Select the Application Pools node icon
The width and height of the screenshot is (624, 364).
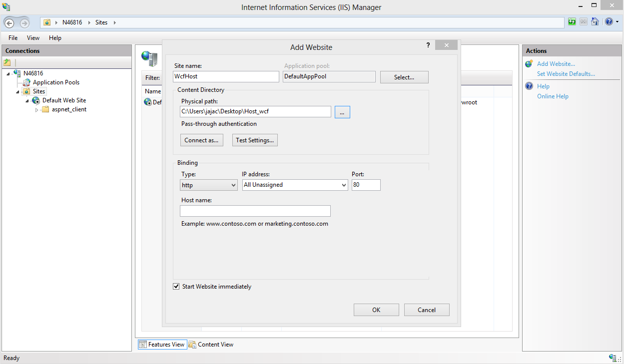tap(26, 82)
